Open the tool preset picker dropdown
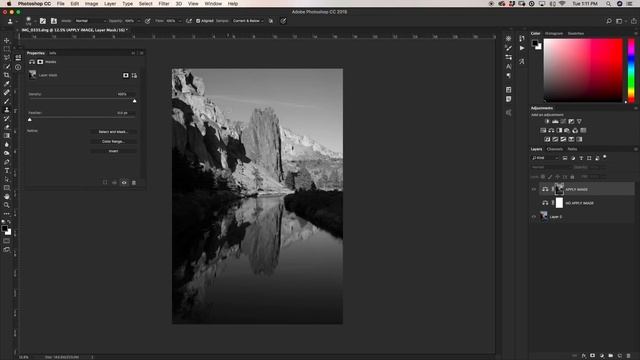 pyautogui.click(x=17, y=21)
